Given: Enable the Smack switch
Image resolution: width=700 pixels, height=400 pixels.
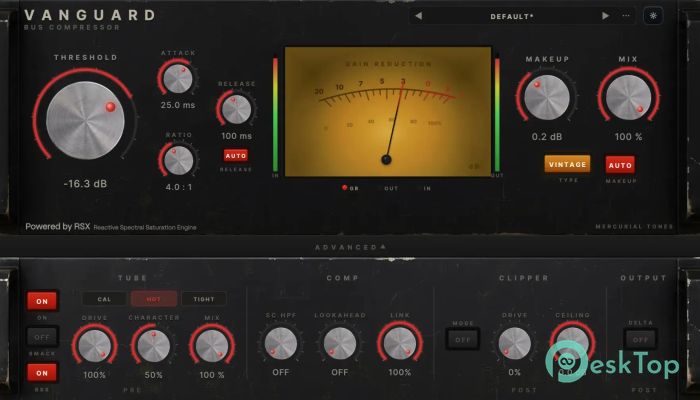Looking at the screenshot, I should (42, 337).
